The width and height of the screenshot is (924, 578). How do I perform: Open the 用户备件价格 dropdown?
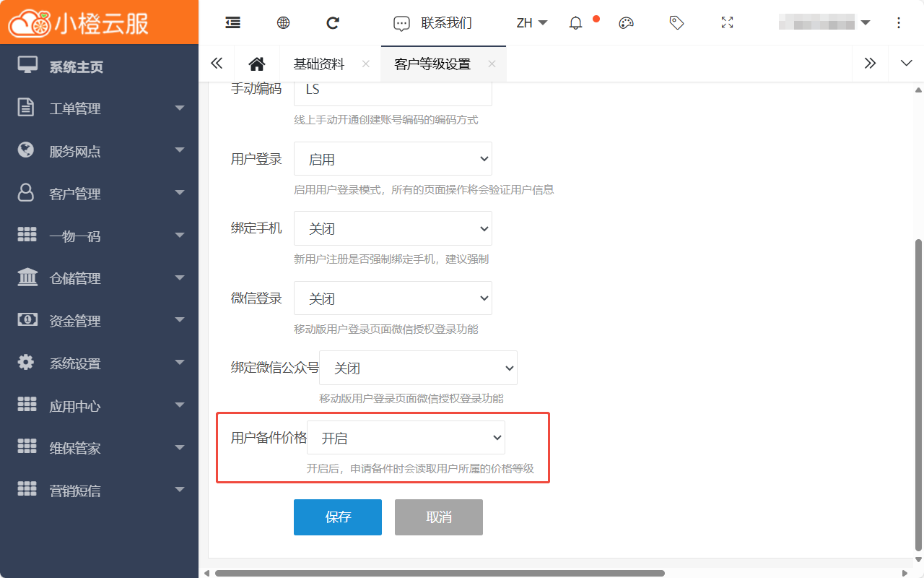[406, 438]
